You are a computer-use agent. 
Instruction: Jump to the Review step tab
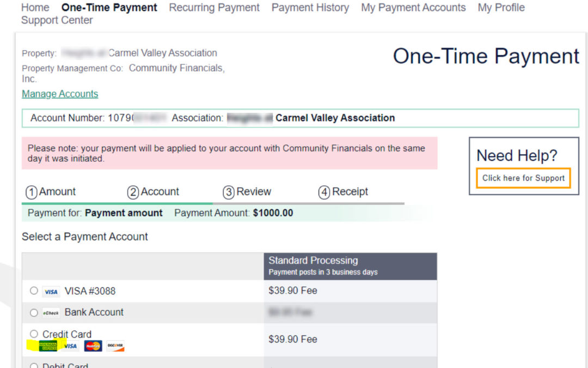pyautogui.click(x=247, y=192)
